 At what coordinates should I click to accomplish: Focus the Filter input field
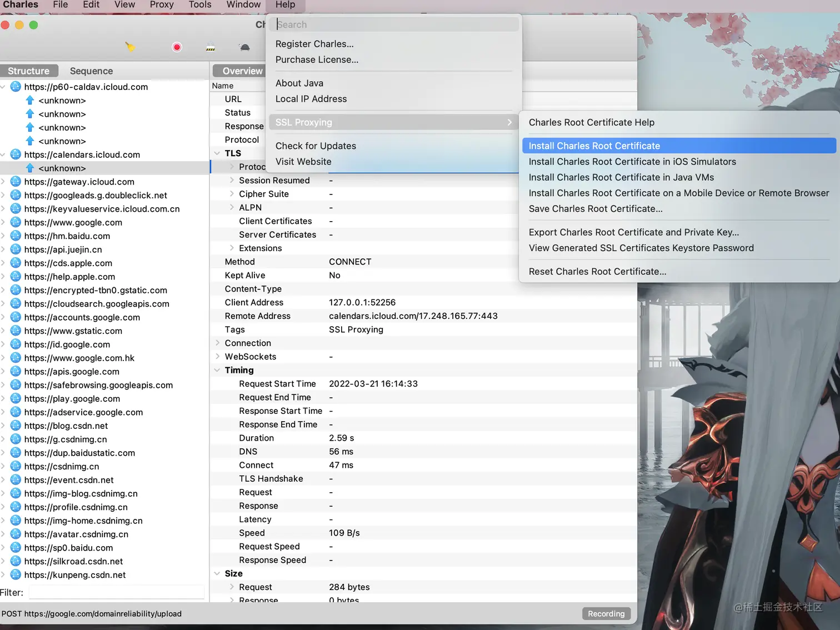pyautogui.click(x=117, y=592)
